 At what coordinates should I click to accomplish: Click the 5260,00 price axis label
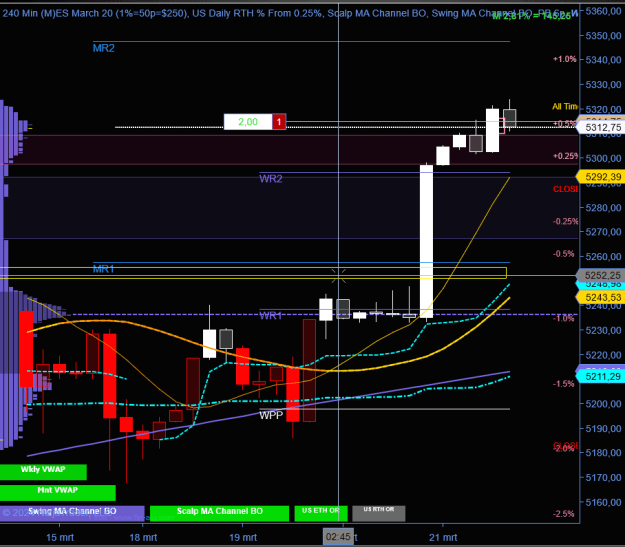tap(603, 257)
